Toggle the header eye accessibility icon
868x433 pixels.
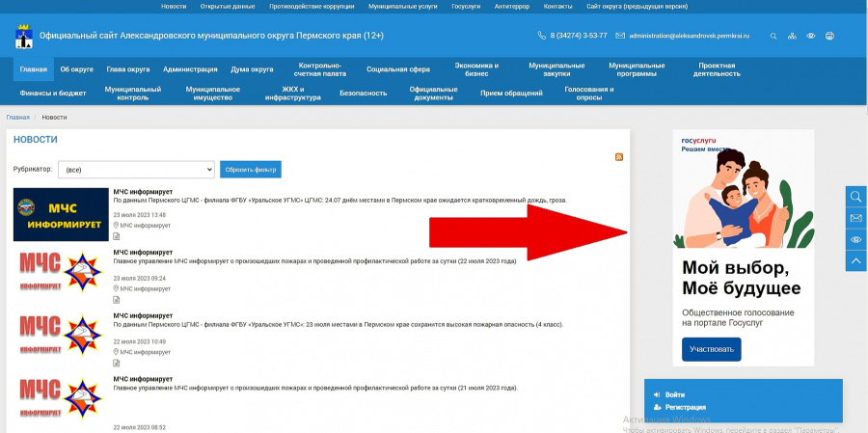click(811, 36)
